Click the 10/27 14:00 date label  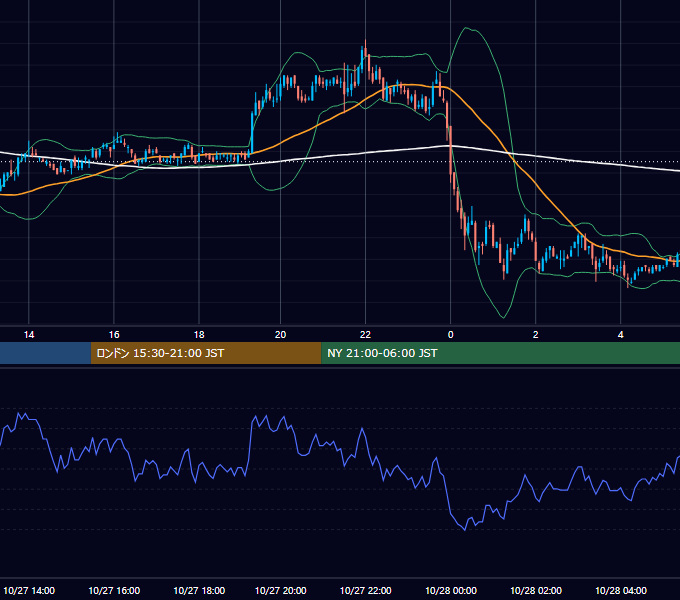point(29,590)
